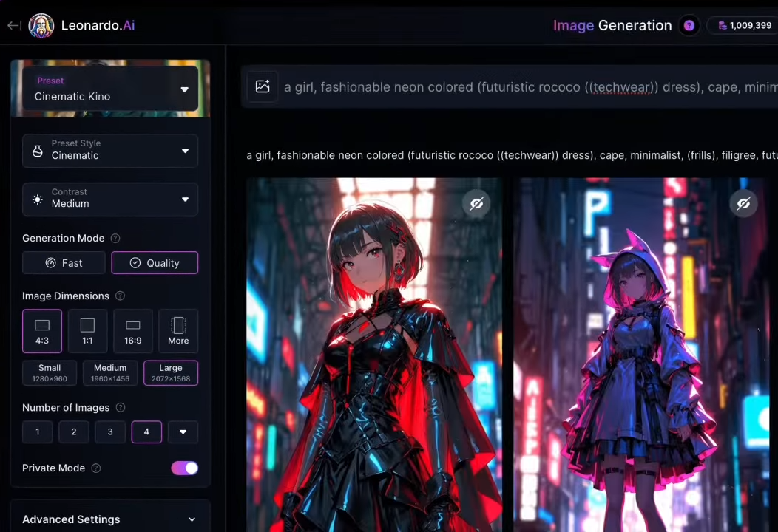This screenshot has width=778, height=532.
Task: Click the Generation Mode info icon
Action: click(115, 239)
